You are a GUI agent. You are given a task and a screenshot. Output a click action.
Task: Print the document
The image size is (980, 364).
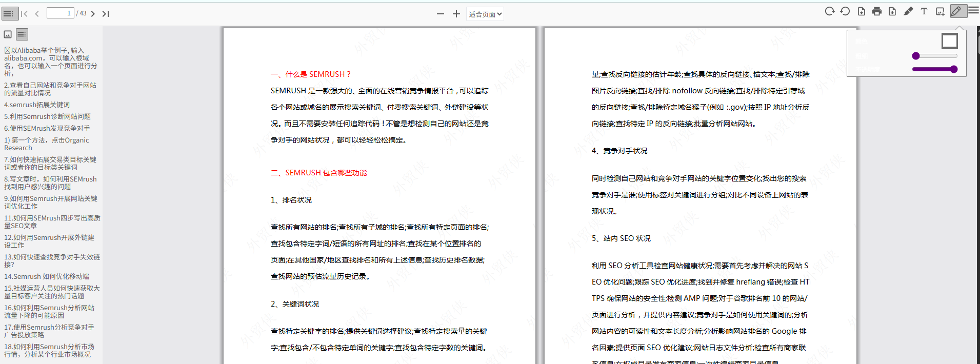[877, 11]
